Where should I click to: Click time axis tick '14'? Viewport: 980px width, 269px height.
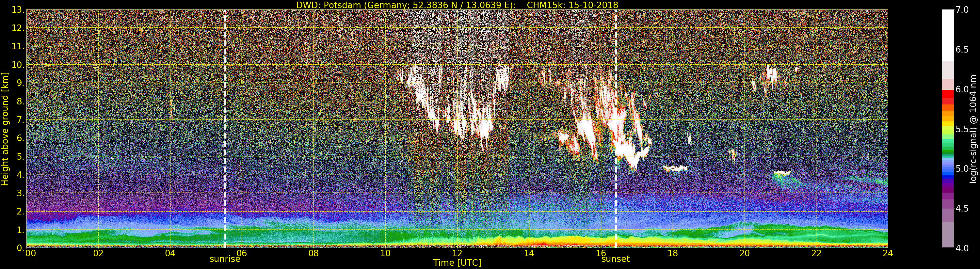coord(529,253)
